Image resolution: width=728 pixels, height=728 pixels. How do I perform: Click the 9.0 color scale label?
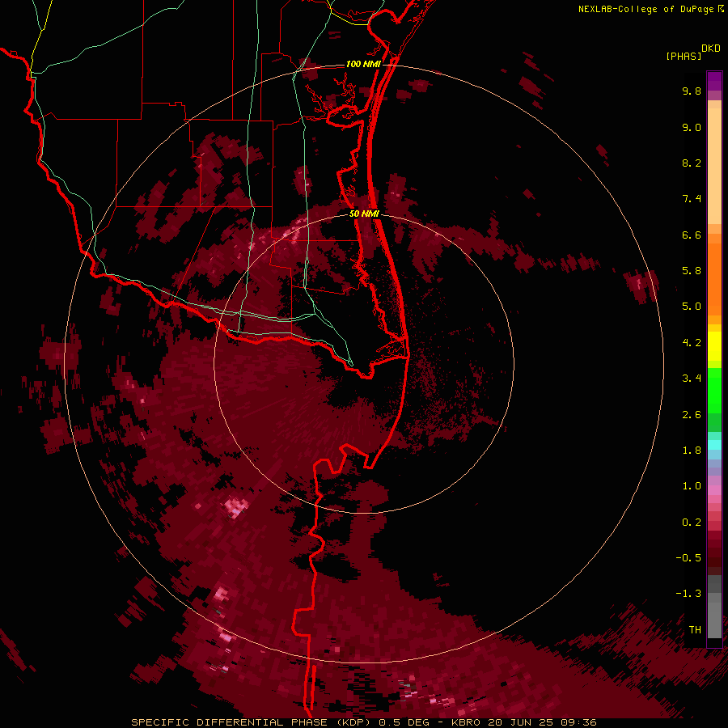[692, 127]
